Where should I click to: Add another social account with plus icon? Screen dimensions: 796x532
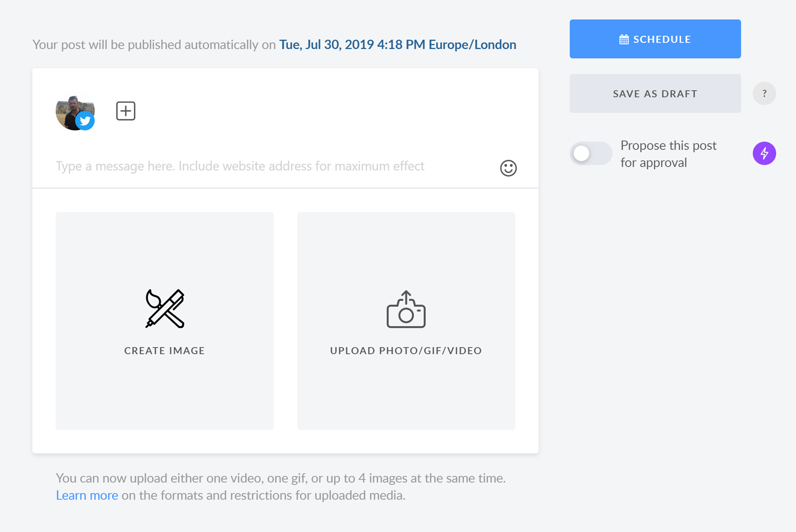tap(125, 111)
